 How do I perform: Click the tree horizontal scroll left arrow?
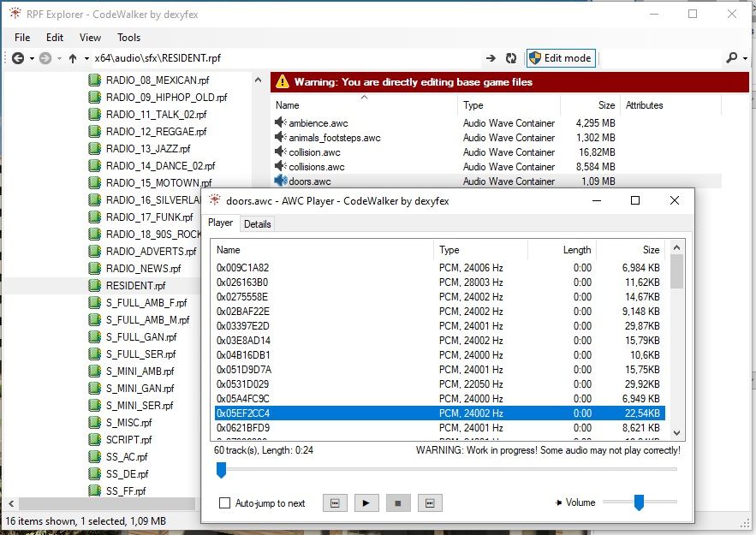coord(11,503)
